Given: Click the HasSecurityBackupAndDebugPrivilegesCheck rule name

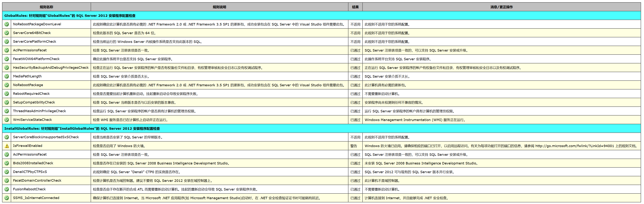Looking at the screenshot, I should pos(51,68).
